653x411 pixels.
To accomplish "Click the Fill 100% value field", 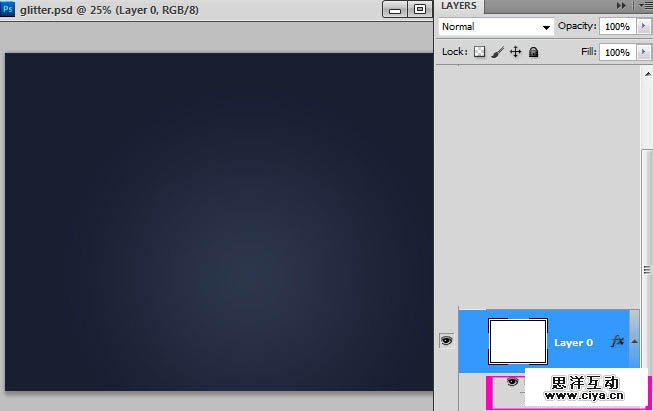I will 616,52.
